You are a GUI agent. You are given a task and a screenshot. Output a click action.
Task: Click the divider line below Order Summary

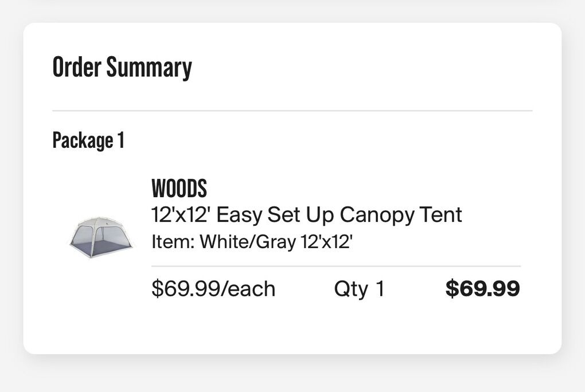click(292, 111)
